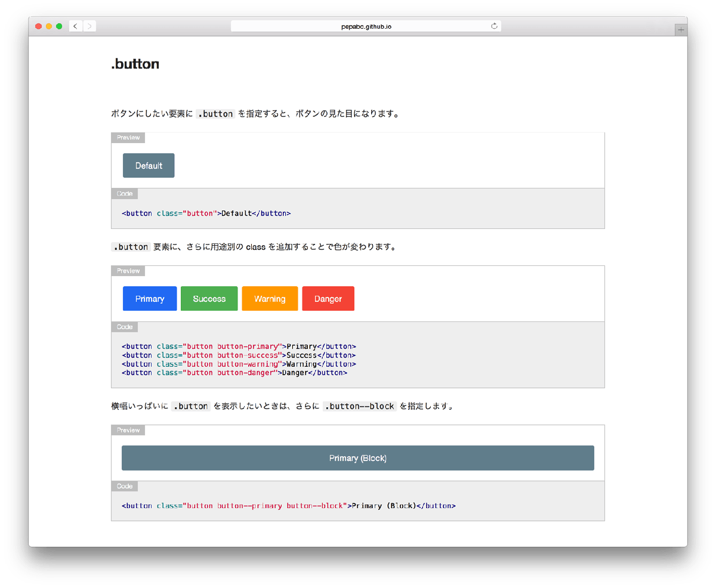Open a new tab with the plus icon
This screenshot has height=588, width=716.
point(681,30)
